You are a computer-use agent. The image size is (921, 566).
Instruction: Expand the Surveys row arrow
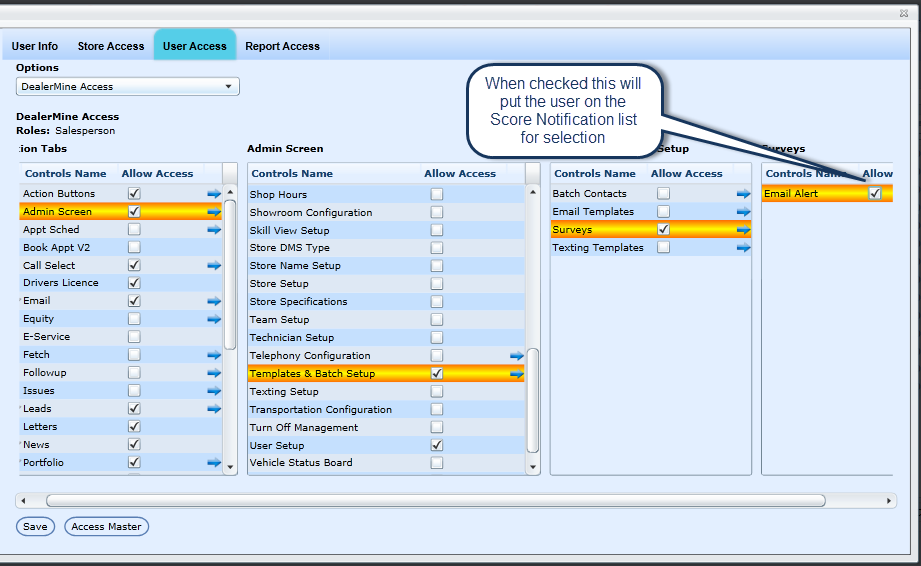(743, 230)
